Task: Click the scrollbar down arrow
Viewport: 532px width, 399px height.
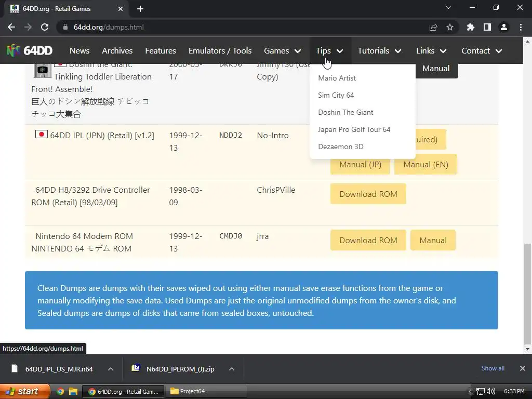Action: (x=527, y=349)
